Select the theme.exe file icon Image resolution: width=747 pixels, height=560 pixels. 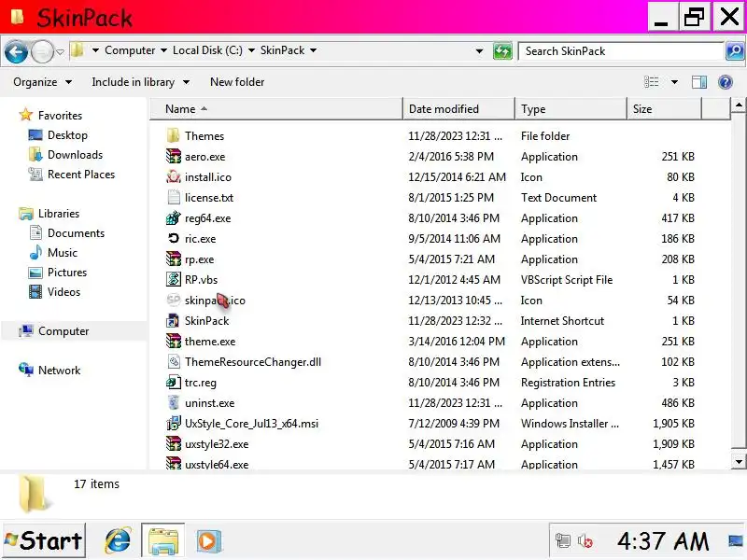[174, 341]
